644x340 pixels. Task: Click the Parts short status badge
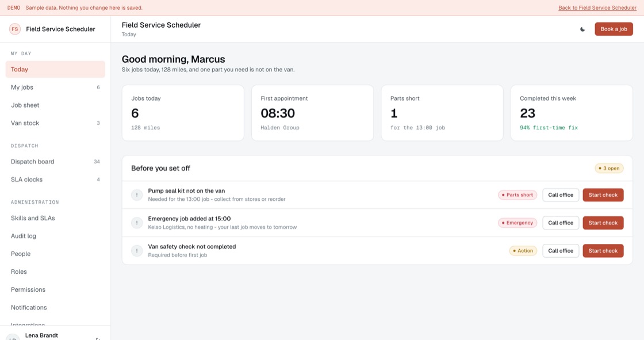tap(517, 195)
